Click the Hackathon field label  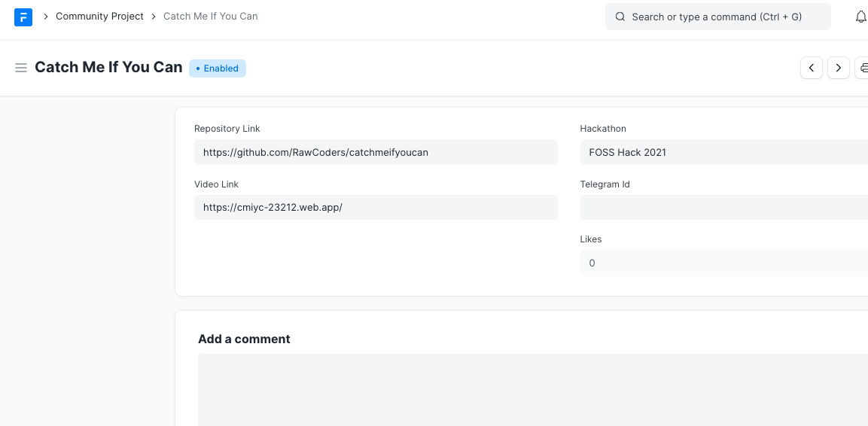pyautogui.click(x=603, y=129)
